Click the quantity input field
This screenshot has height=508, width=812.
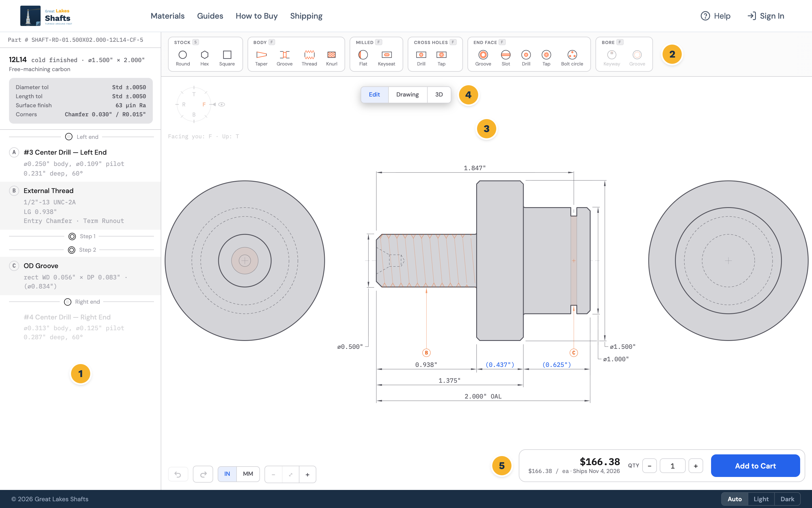coord(672,466)
